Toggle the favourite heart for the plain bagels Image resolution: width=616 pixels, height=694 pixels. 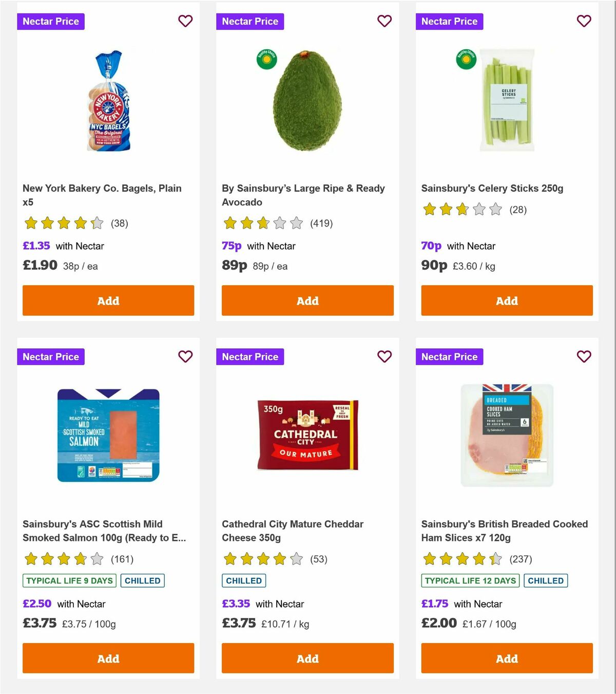point(185,21)
